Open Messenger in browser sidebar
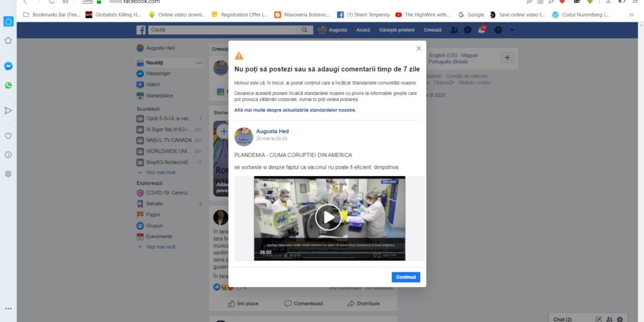This screenshot has width=644, height=322. (x=9, y=66)
